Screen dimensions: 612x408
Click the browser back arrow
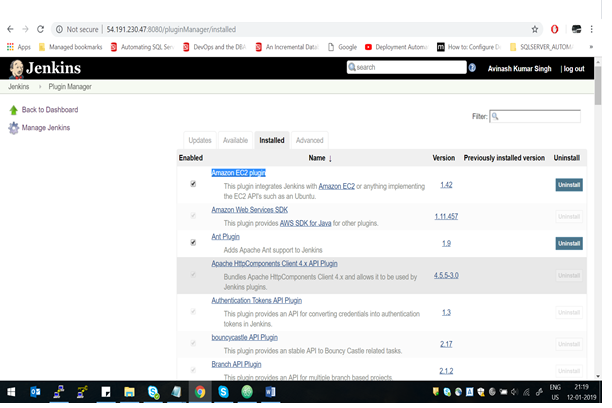tap(11, 29)
